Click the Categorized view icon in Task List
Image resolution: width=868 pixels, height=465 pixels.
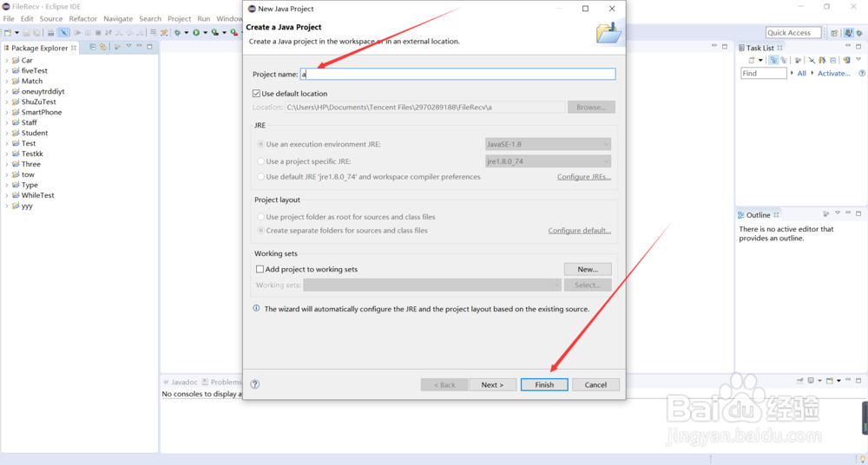(773, 60)
